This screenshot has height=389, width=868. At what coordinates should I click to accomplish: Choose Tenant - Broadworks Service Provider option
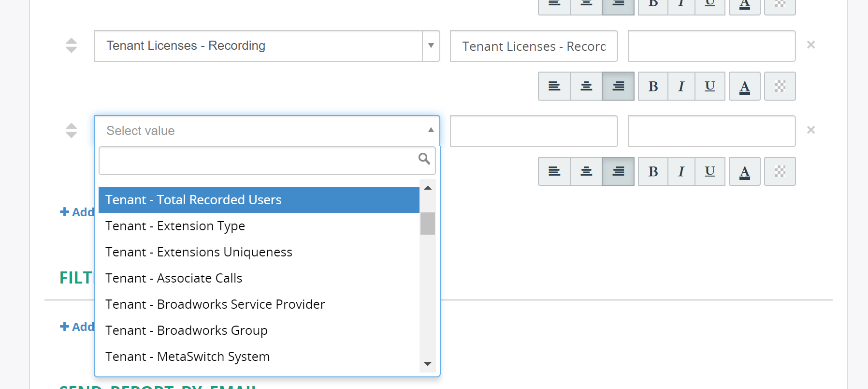[x=259, y=304]
